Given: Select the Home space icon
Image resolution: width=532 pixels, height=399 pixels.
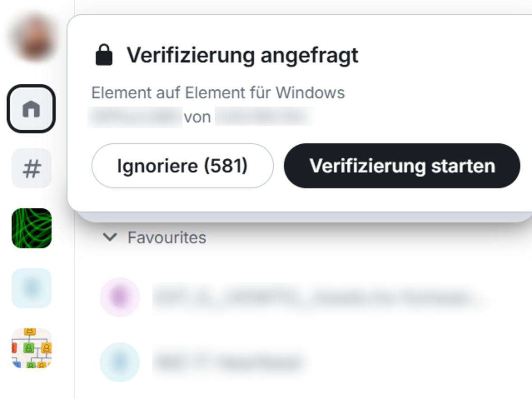Looking at the screenshot, I should 31,109.
